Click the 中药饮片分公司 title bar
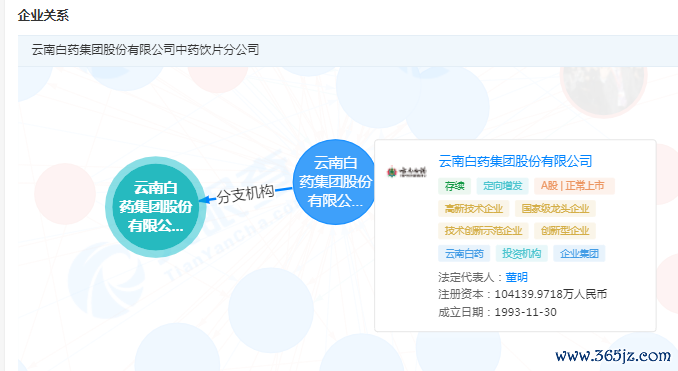The image size is (678, 371). pos(348,50)
